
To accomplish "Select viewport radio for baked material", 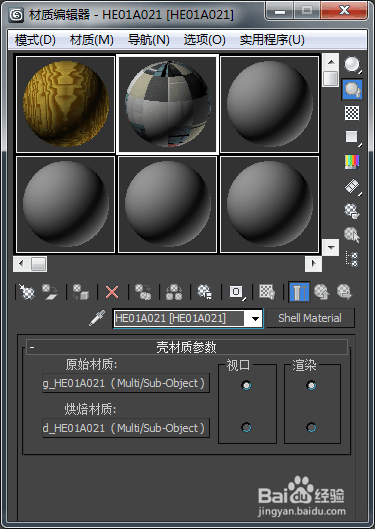I will coord(247,427).
